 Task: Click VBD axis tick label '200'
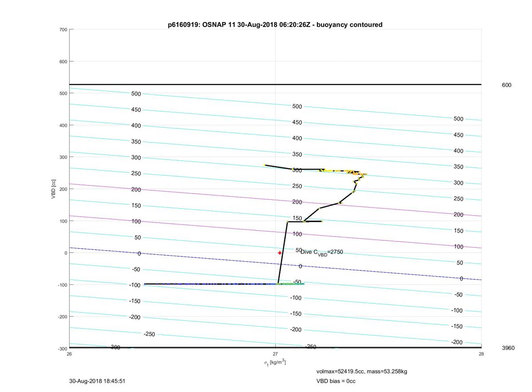[x=63, y=189]
